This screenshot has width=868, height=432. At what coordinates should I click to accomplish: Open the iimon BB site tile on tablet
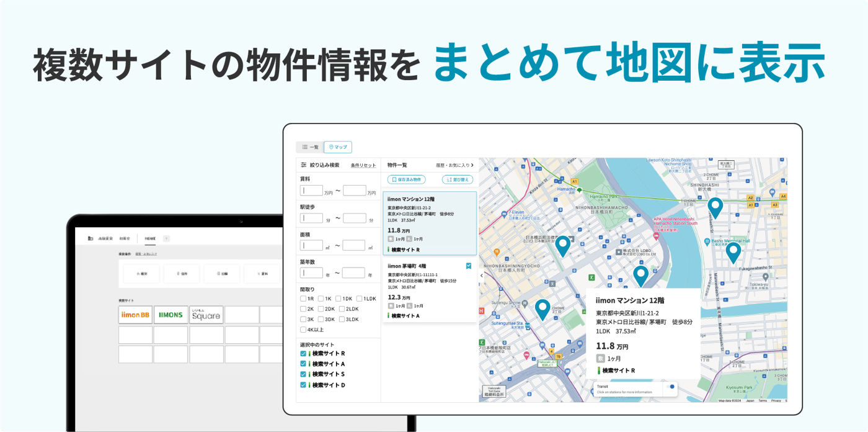click(x=135, y=315)
